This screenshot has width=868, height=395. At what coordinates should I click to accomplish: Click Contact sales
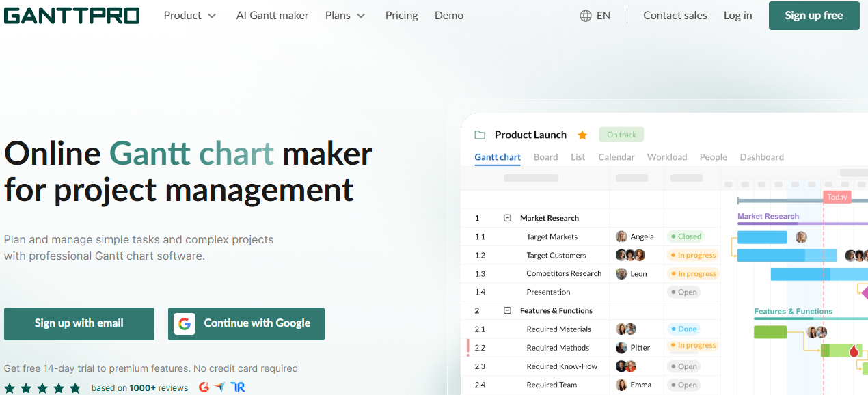(675, 15)
